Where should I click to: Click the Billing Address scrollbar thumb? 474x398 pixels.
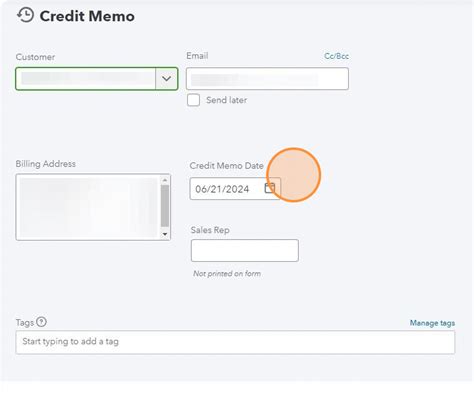[x=165, y=206]
